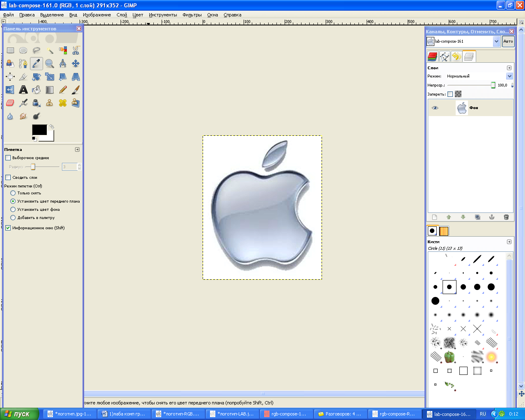Select the Alignment tool
Screen dimensions: 525x420
click(x=10, y=77)
